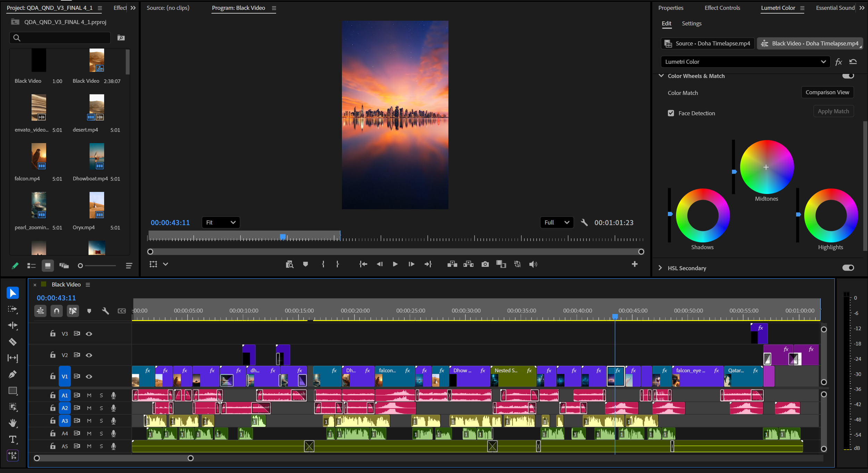
Task: Click the Comparison View button
Action: tap(827, 92)
